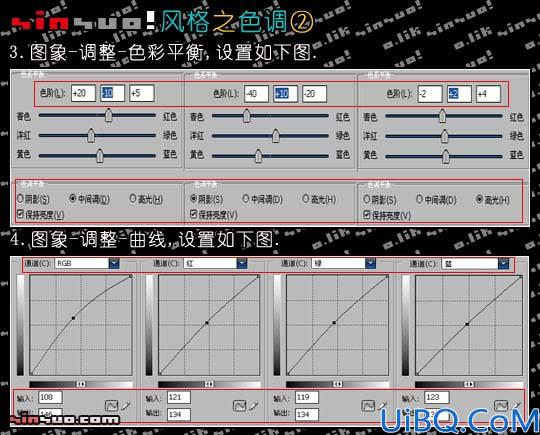Click the 色阶 field showing +4
The image size is (540, 435).
click(x=488, y=94)
